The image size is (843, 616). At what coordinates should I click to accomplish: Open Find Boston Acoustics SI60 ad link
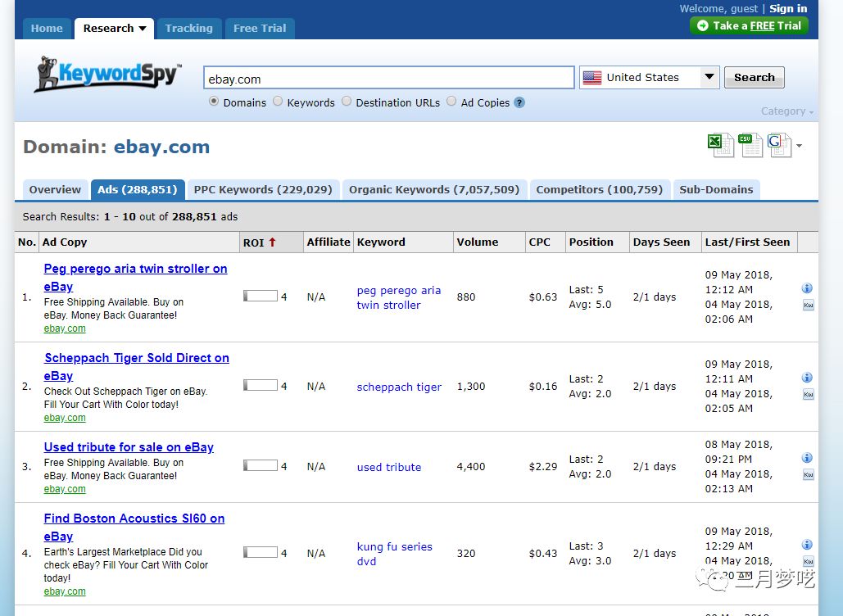[134, 528]
